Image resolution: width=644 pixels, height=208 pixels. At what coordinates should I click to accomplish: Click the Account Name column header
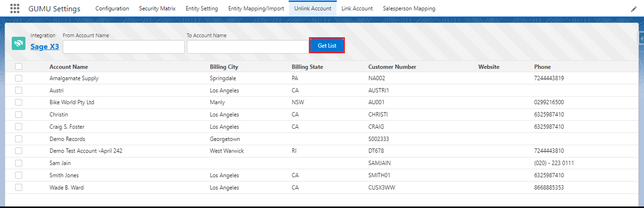69,67
